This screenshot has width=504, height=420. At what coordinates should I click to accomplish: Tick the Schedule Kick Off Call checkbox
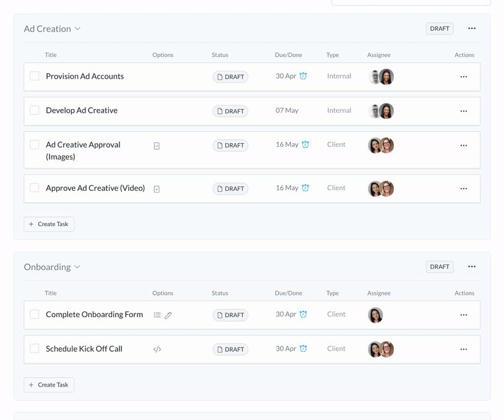(35, 349)
